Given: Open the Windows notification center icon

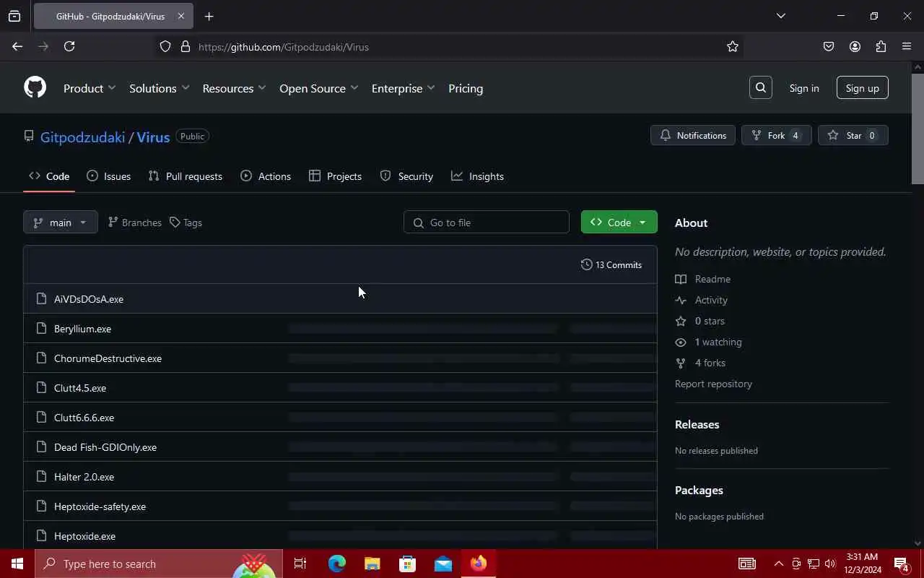Looking at the screenshot, I should [x=901, y=564].
